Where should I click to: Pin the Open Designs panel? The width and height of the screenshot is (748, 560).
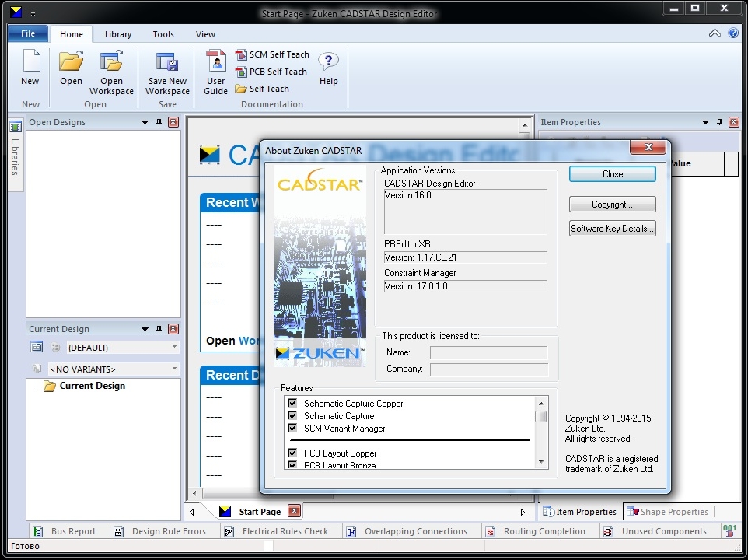click(x=159, y=122)
